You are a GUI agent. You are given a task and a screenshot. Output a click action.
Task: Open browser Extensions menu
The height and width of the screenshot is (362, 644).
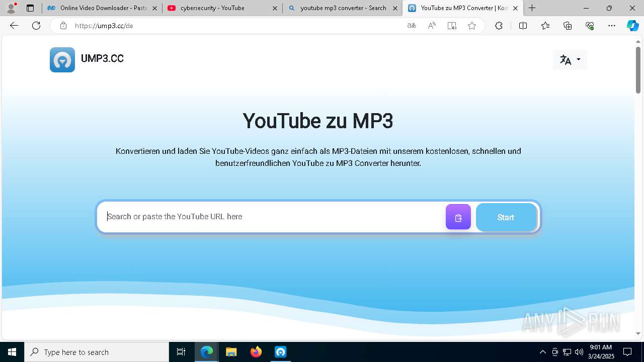[499, 26]
